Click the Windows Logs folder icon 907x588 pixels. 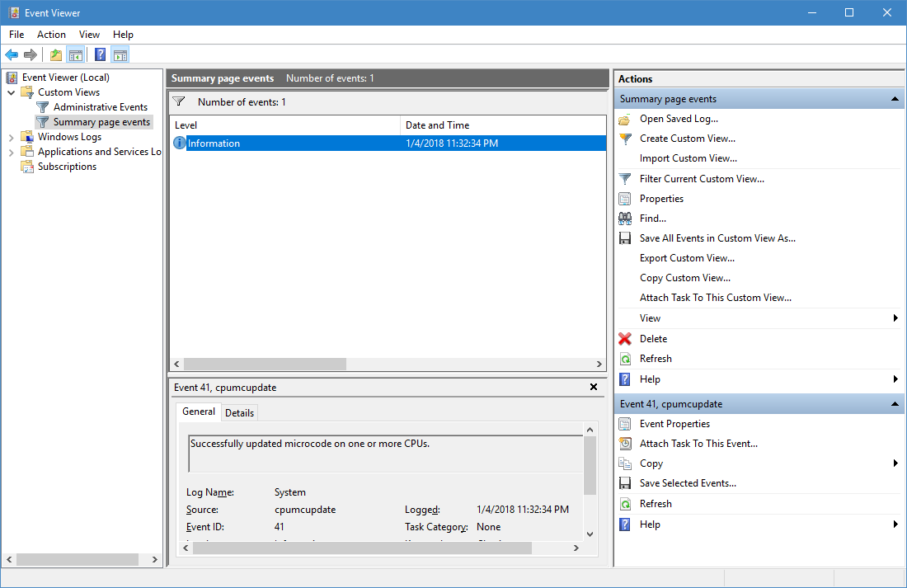tap(27, 137)
